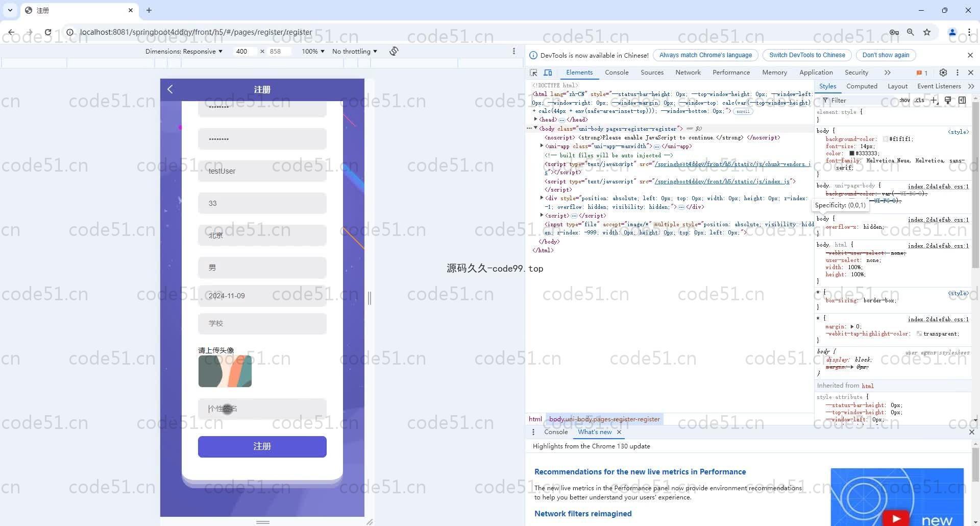This screenshot has height=526, width=980.
Task: Open the chunk-vendors.js script link
Action: coord(733,164)
